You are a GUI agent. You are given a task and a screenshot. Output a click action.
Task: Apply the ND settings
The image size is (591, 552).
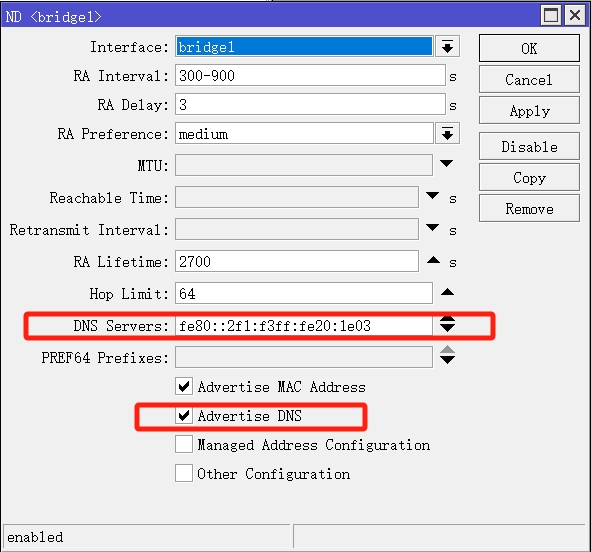[529, 110]
